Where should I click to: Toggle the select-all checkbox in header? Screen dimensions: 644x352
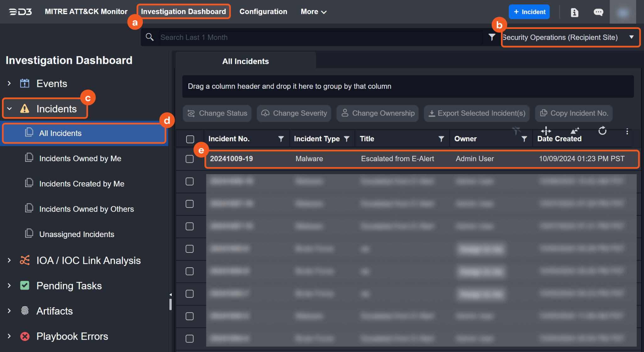[190, 139]
